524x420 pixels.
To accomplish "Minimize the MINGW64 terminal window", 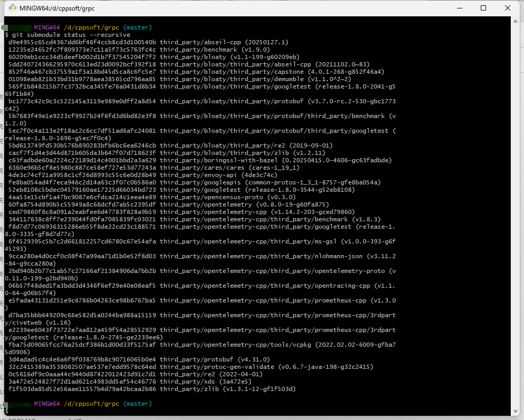I will (x=460, y=8).
